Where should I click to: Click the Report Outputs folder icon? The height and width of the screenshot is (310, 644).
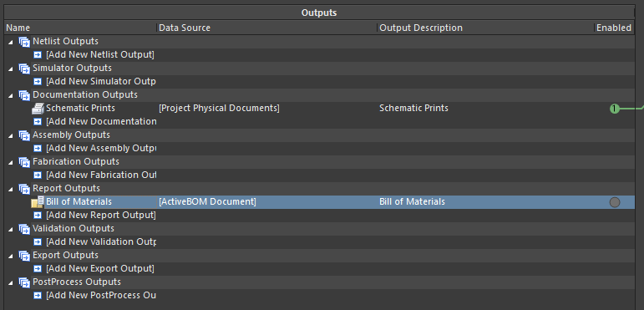click(x=24, y=189)
